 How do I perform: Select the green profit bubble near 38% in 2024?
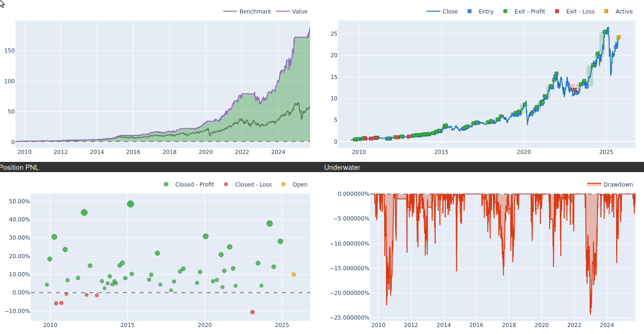pyautogui.click(x=270, y=224)
